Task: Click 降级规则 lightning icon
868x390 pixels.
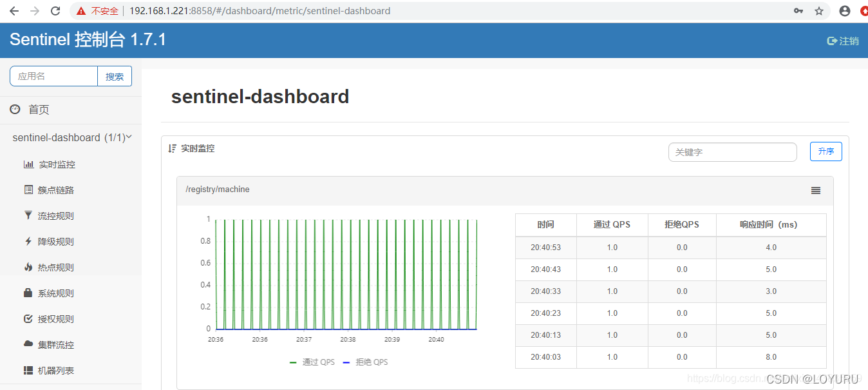Action: tap(28, 241)
